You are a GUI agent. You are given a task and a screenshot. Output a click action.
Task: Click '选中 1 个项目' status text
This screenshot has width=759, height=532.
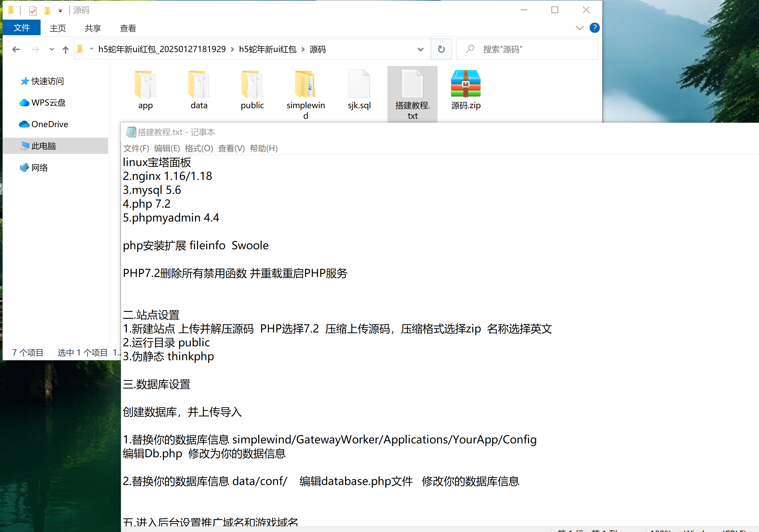pos(82,353)
